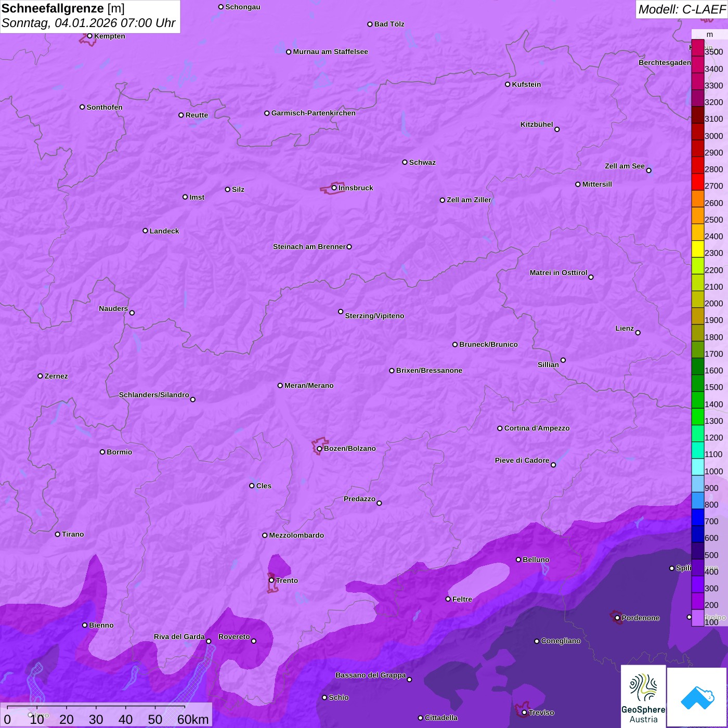
Task: Select the blue 700 m legend swatch
Action: (698, 517)
